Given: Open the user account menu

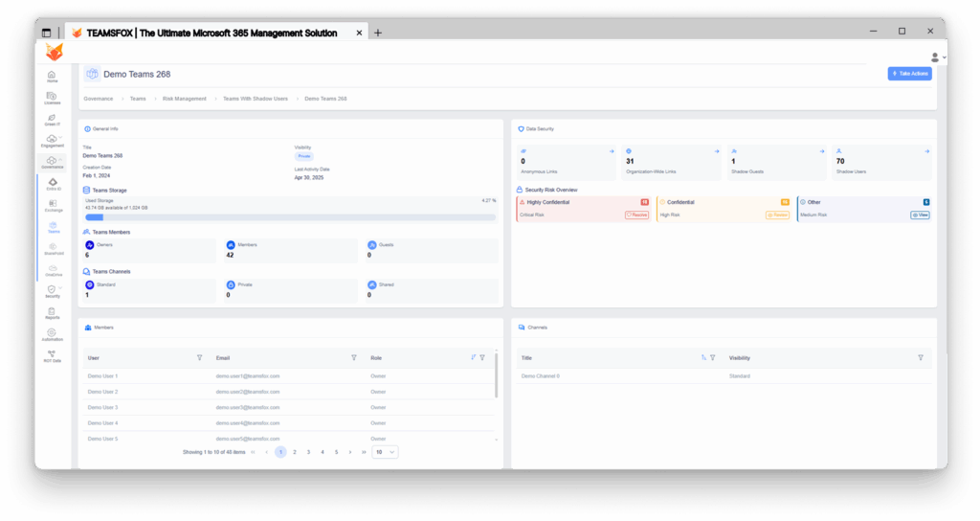Looking at the screenshot, I should click(x=938, y=57).
